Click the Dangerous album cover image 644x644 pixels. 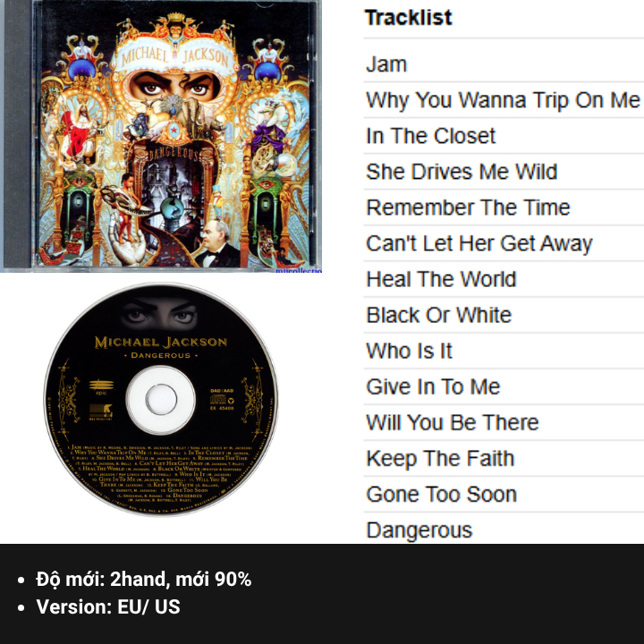coord(163,136)
